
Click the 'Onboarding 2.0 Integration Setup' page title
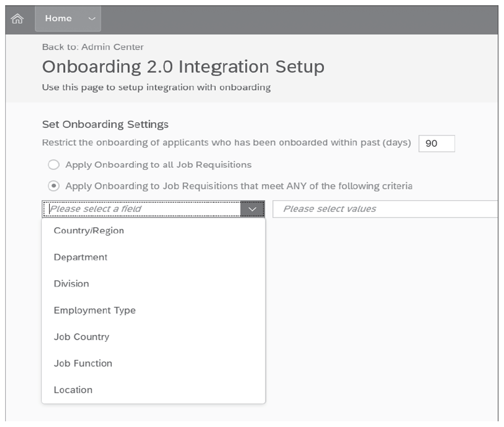click(x=183, y=66)
